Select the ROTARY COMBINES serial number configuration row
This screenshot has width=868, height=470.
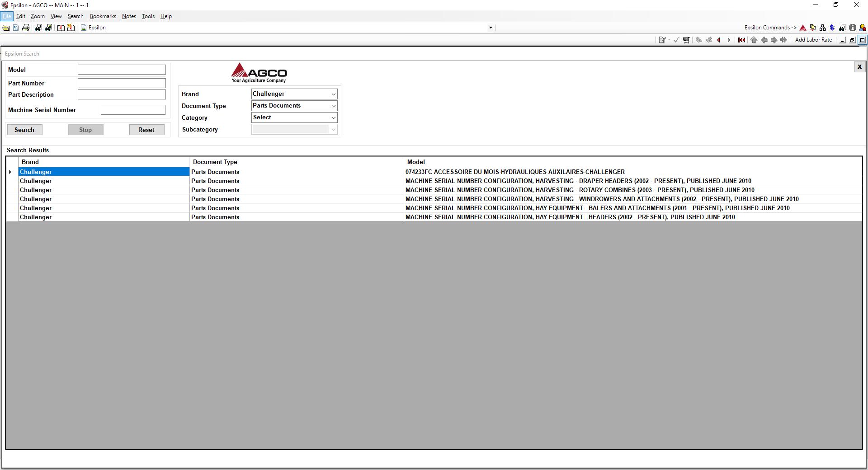point(434,190)
